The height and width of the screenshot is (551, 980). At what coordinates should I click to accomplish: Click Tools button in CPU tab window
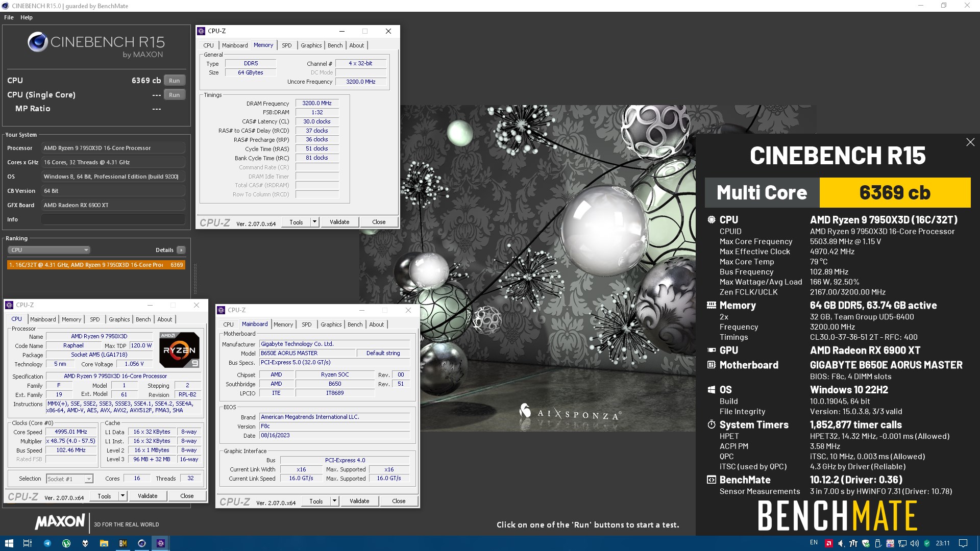tap(104, 496)
